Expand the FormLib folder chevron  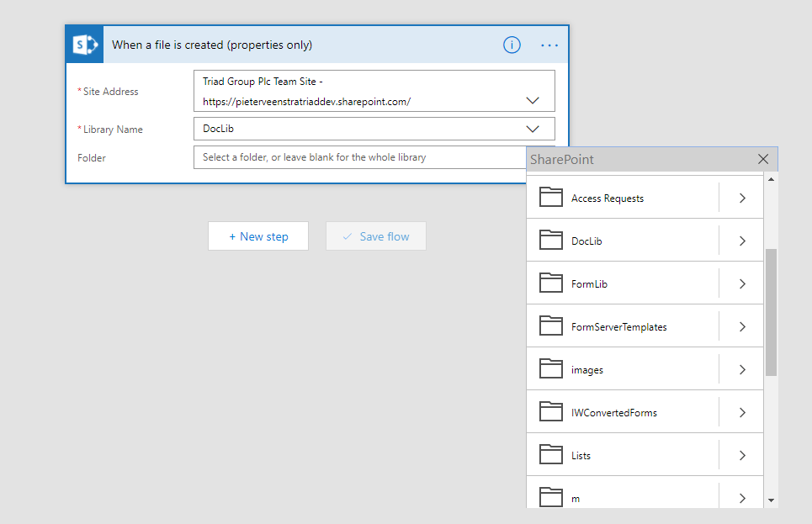[x=742, y=283]
